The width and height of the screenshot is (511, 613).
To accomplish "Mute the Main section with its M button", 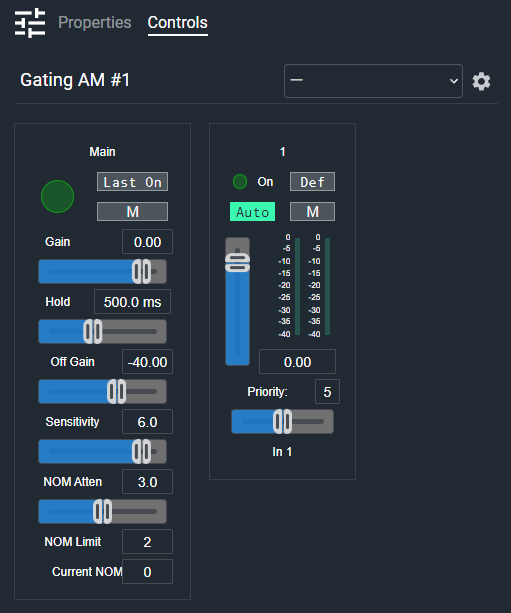I will click(133, 212).
